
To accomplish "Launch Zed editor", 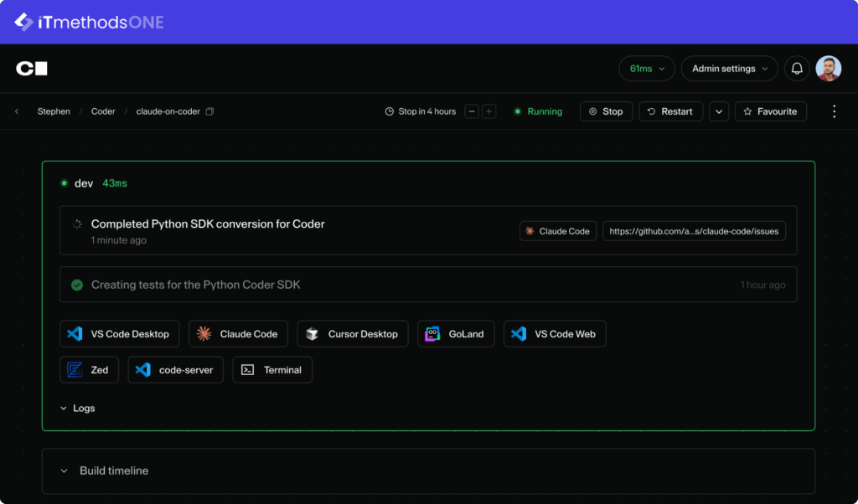I will pos(90,370).
